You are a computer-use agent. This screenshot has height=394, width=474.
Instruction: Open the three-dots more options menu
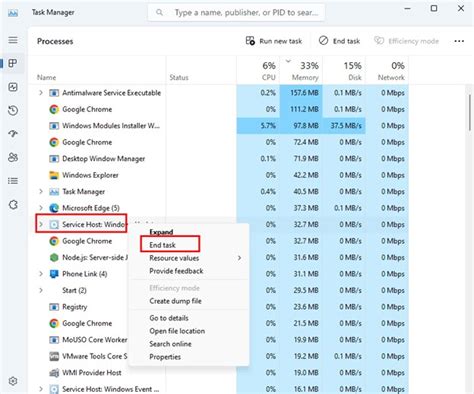pos(459,41)
